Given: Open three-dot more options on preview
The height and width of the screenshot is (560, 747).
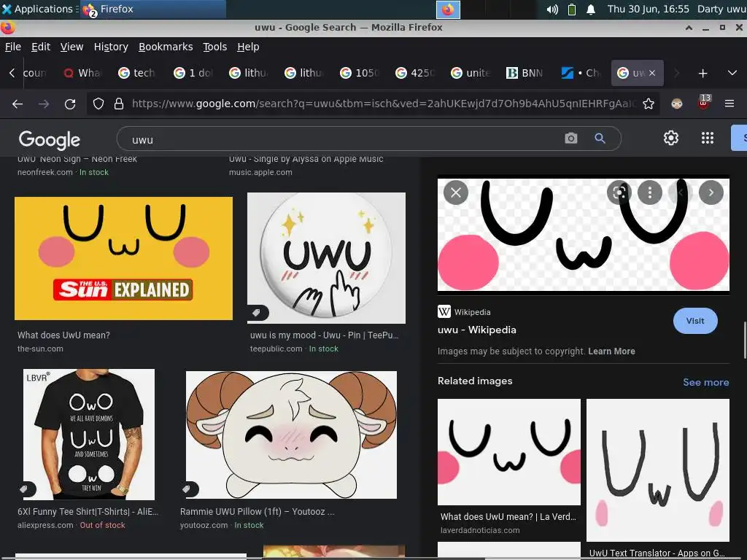Looking at the screenshot, I should tap(650, 192).
